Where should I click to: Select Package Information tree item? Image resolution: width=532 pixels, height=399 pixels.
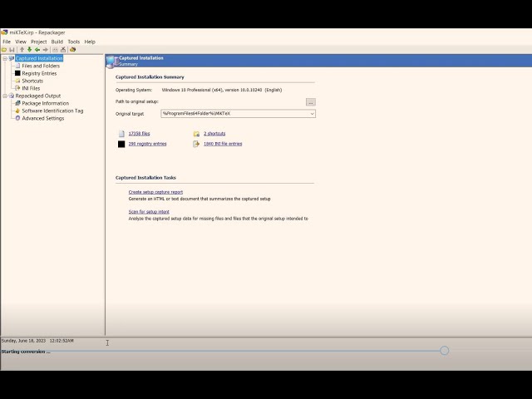(46, 103)
